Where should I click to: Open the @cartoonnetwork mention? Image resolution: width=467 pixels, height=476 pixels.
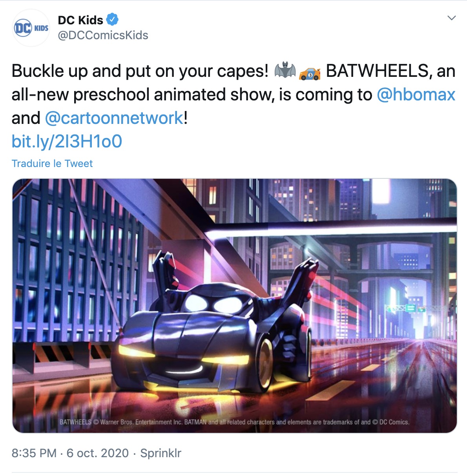(114, 118)
